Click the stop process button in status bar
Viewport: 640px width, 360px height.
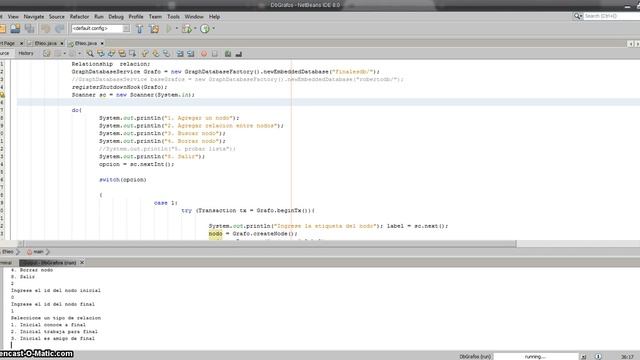pos(584,356)
